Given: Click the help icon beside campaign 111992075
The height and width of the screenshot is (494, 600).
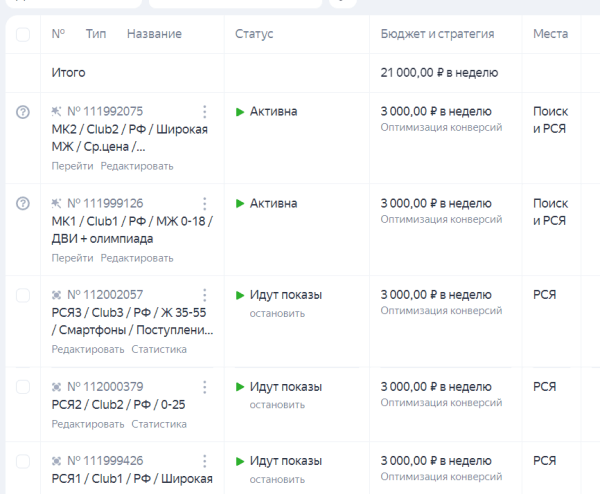Looking at the screenshot, I should pos(23,112).
